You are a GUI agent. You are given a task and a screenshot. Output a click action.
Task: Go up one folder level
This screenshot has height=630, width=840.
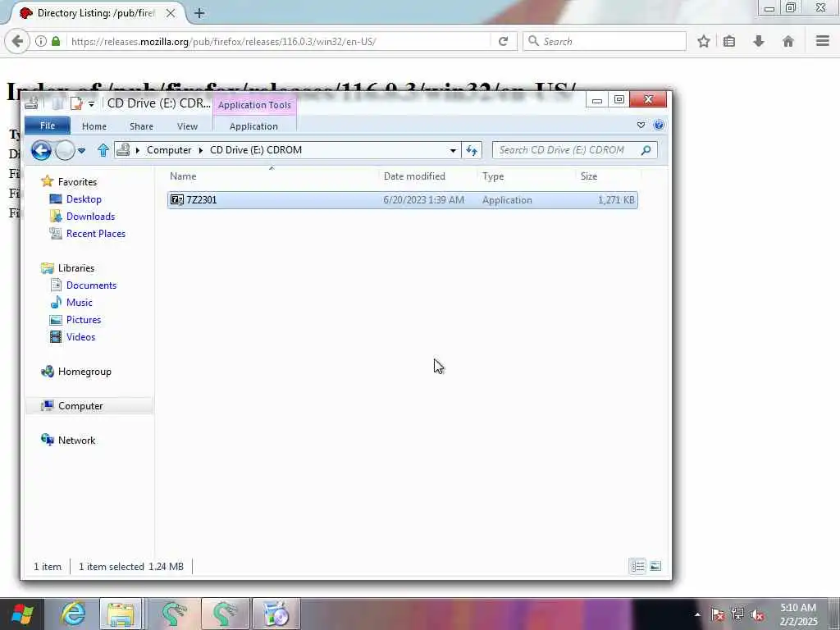pos(103,150)
